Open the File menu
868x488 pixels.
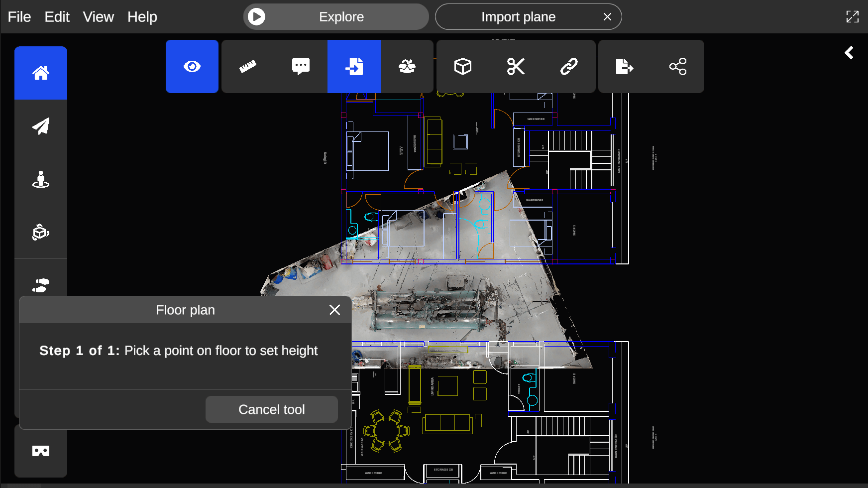tap(19, 17)
